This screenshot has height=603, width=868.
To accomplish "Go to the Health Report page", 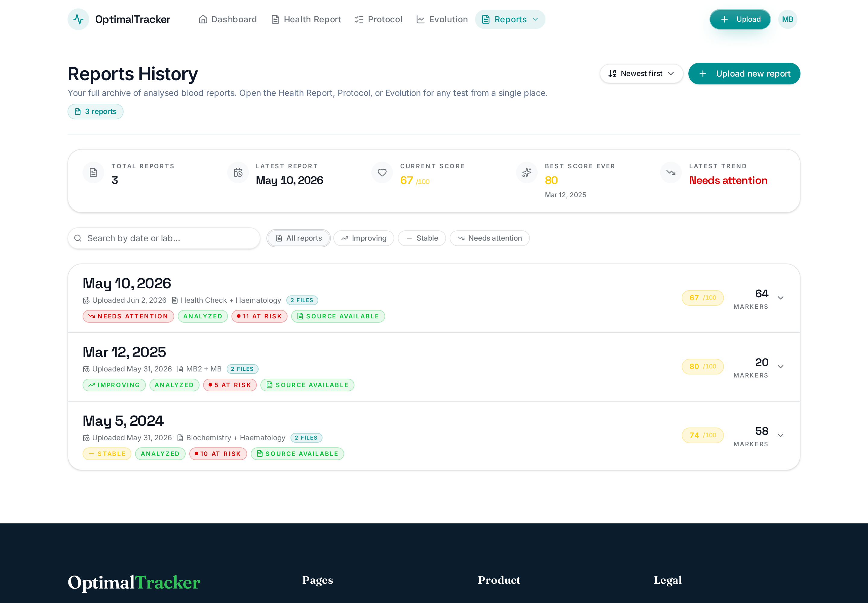I will (x=306, y=19).
